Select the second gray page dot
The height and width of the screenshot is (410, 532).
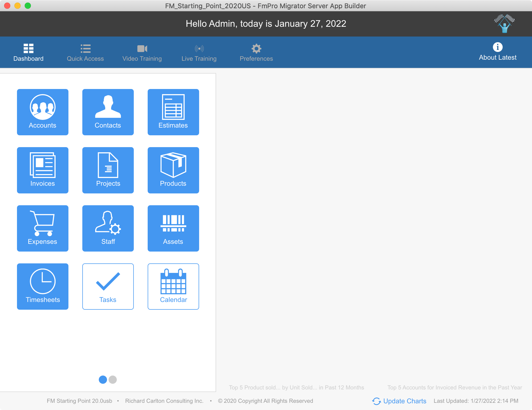pyautogui.click(x=113, y=380)
